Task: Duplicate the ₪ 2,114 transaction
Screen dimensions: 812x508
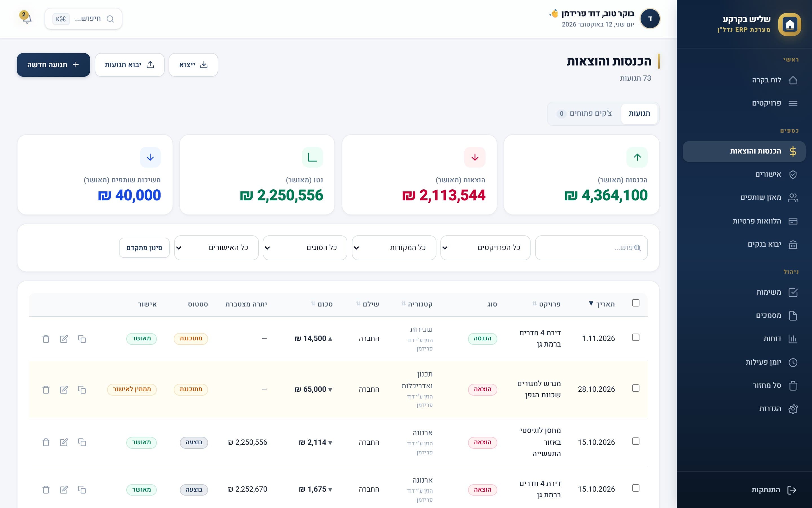Action: coord(82,442)
